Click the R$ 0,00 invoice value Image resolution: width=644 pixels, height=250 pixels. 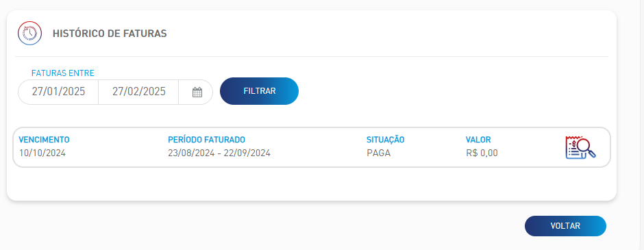pyautogui.click(x=482, y=153)
